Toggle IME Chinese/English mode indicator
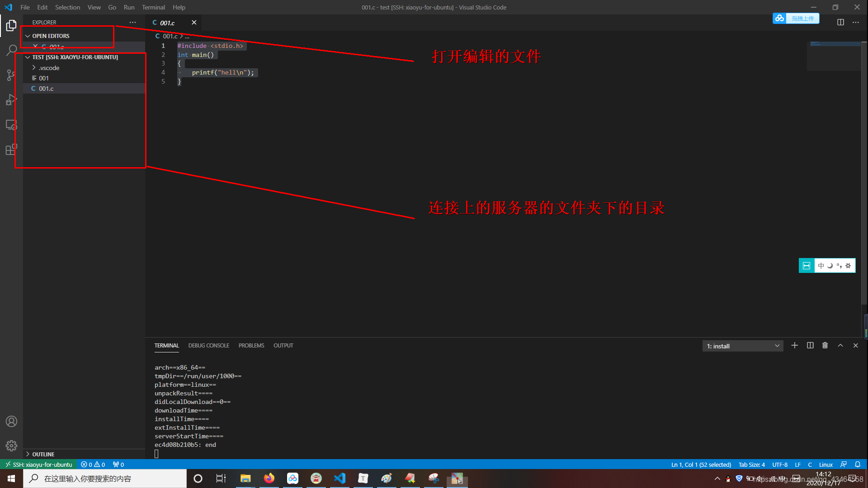The image size is (868, 488). [x=821, y=266]
